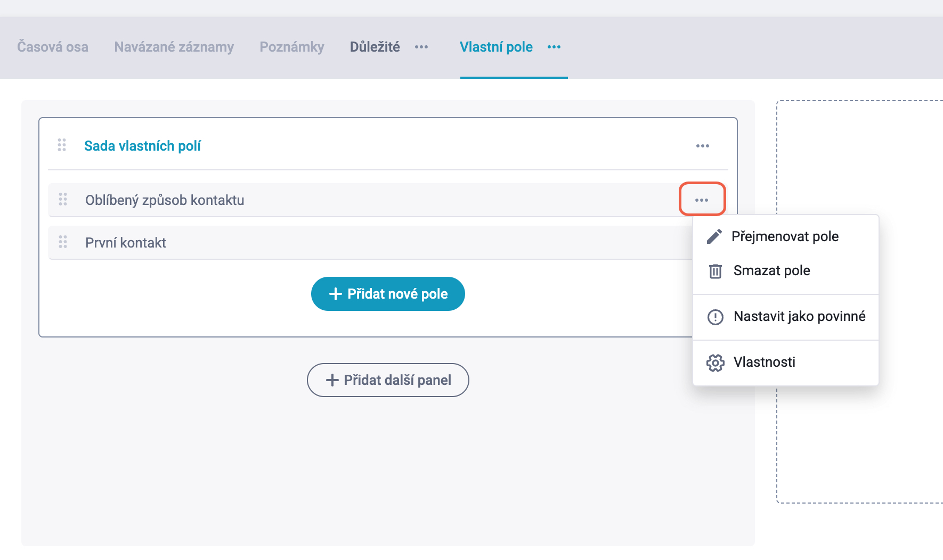
Task: Select the Důležité tab
Action: point(375,47)
